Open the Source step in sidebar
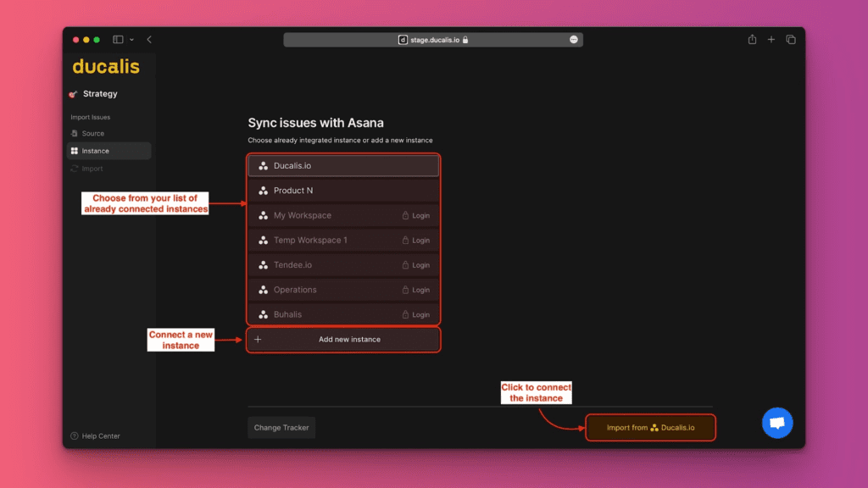Image resolution: width=868 pixels, height=488 pixels. pos(93,134)
